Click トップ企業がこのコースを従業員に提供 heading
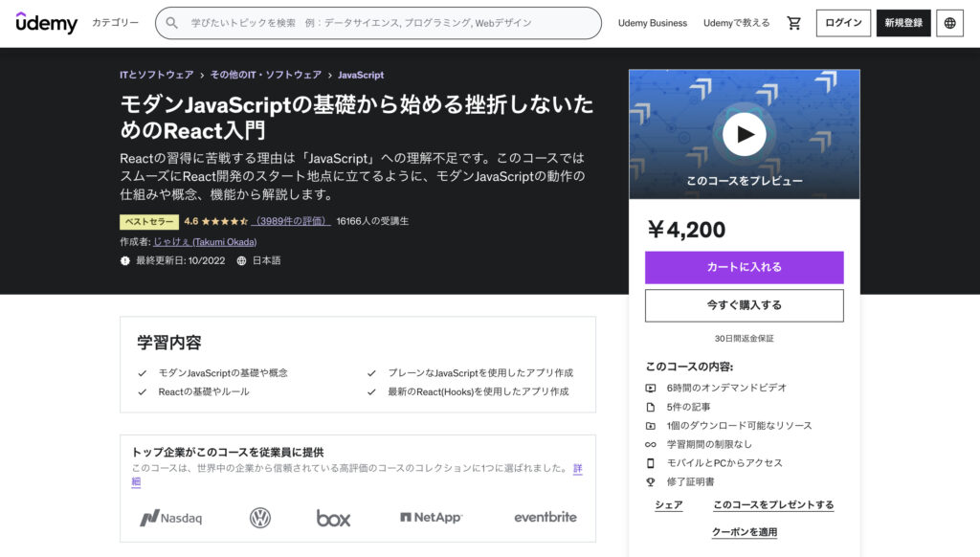 pyautogui.click(x=228, y=452)
